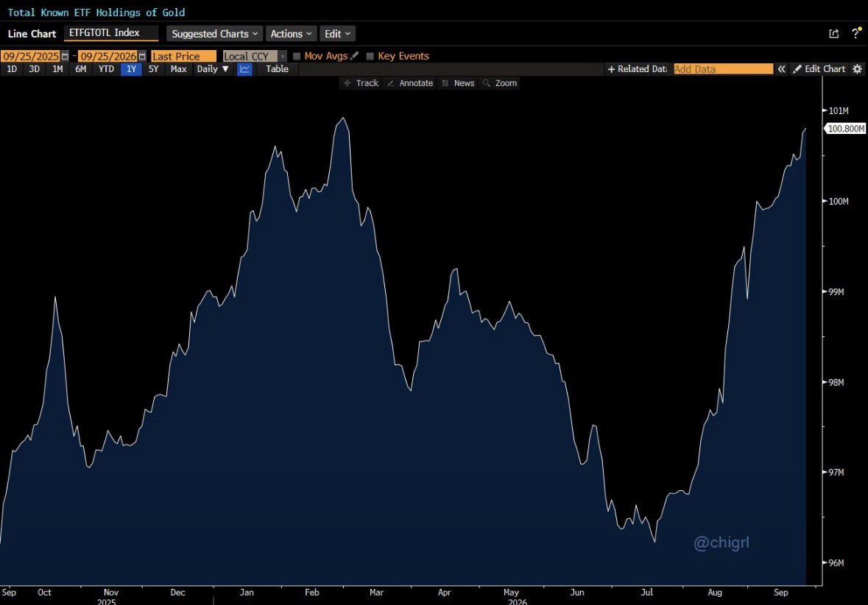
Task: Open the Actions dropdown menu
Action: (292, 34)
